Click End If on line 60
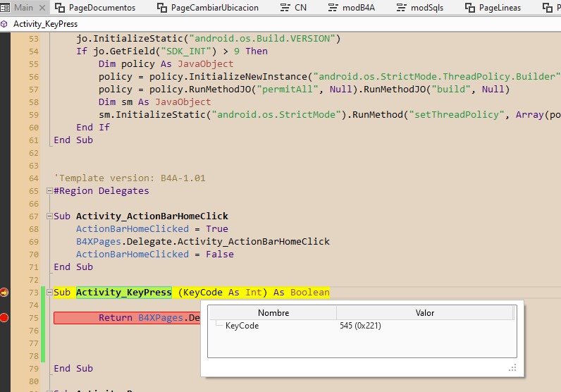 [93, 128]
